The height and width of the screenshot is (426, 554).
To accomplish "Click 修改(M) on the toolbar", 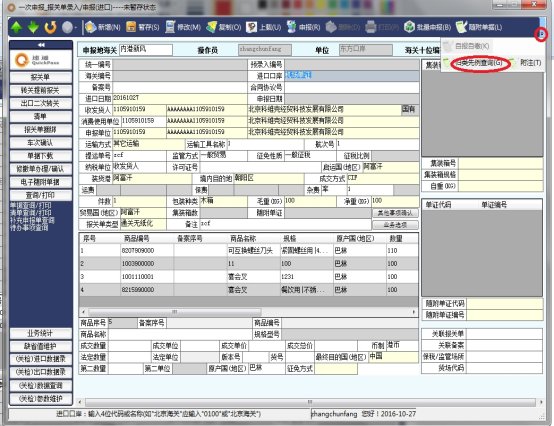I will [183, 27].
